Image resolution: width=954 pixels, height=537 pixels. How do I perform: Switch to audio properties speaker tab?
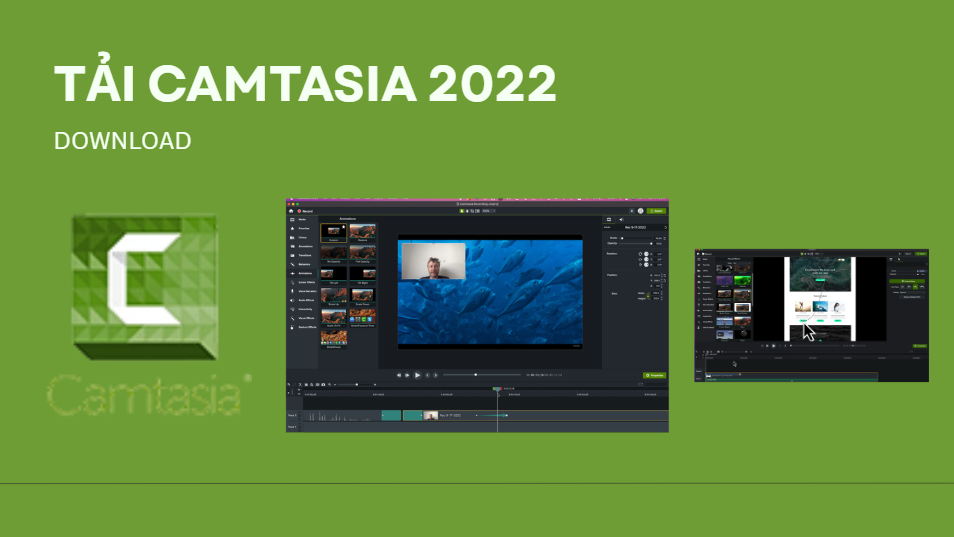621,219
